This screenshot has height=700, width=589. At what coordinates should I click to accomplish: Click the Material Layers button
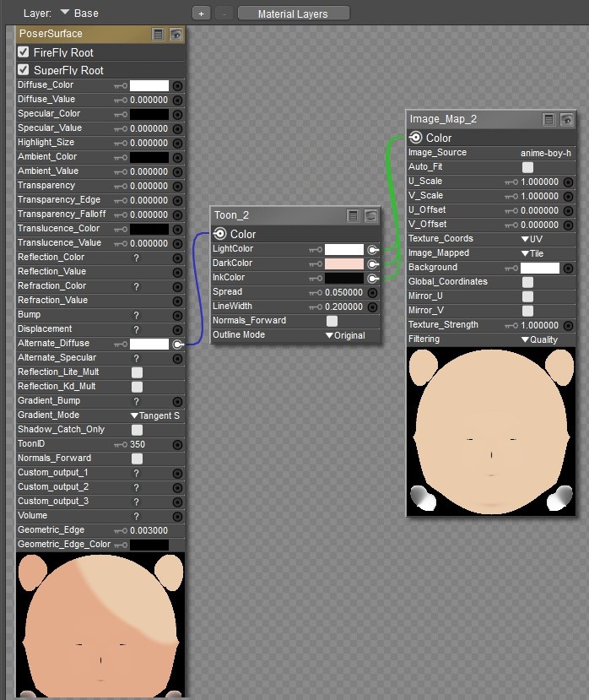coord(293,14)
